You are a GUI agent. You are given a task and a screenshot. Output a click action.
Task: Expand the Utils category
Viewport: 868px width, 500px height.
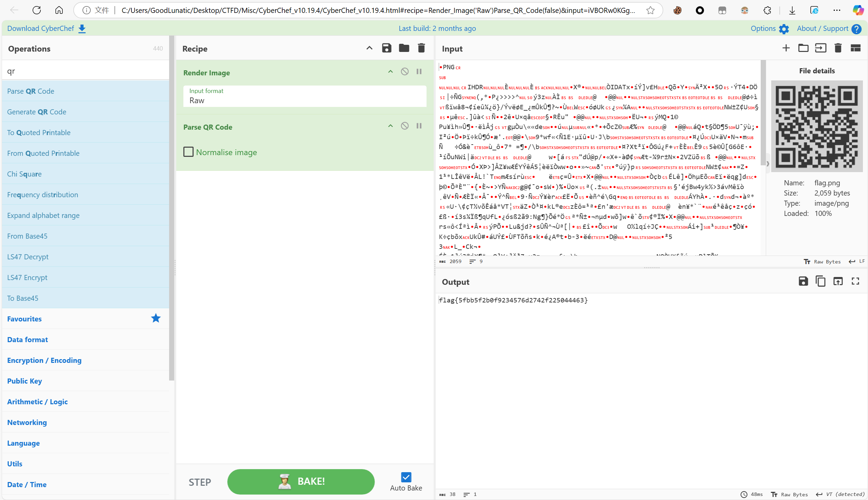[x=86, y=464]
